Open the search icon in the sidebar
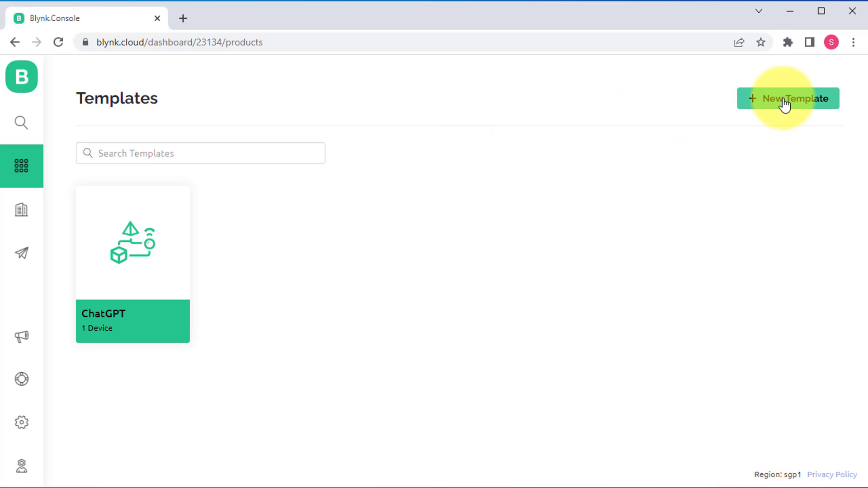Screen dimensions: 868x488 tap(21, 122)
